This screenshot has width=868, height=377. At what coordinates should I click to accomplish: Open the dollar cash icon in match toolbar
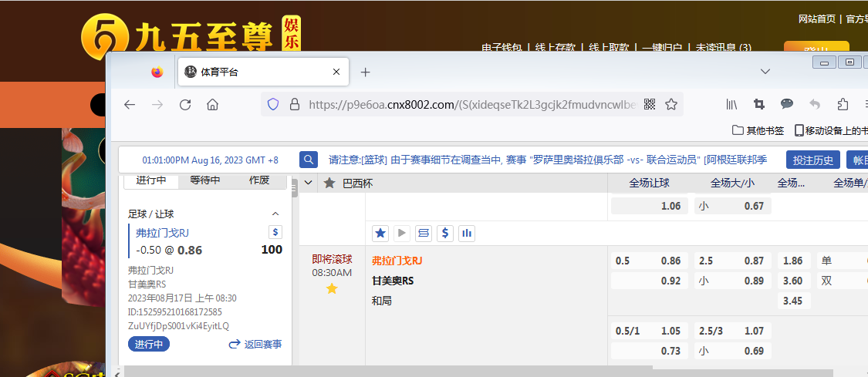tap(445, 234)
